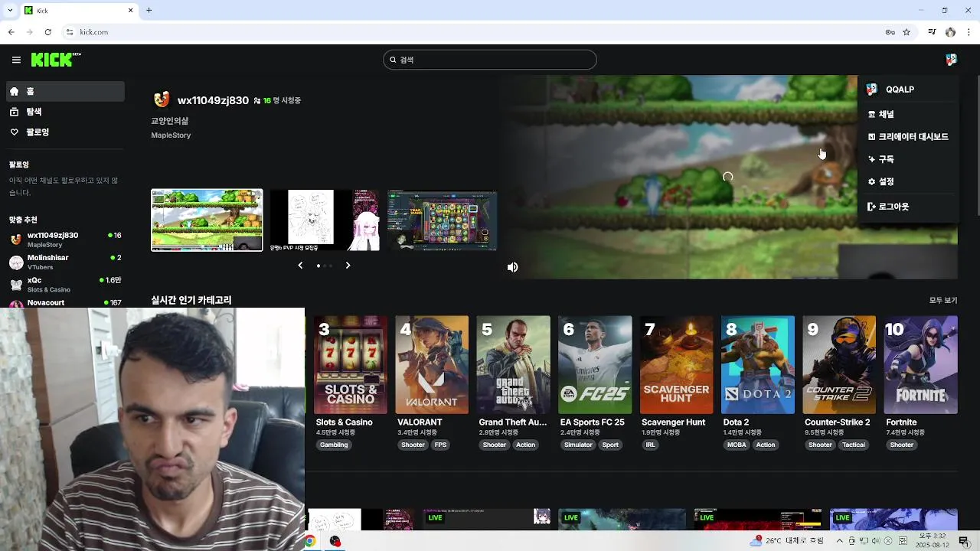Click the MOBA tag under Dota 2
The image size is (980, 551).
click(737, 445)
